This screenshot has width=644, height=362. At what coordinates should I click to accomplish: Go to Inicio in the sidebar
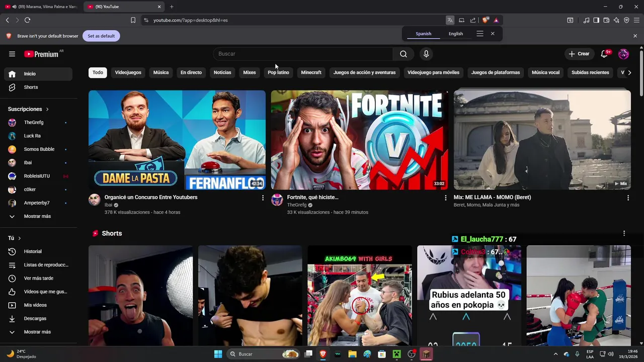pyautogui.click(x=38, y=74)
